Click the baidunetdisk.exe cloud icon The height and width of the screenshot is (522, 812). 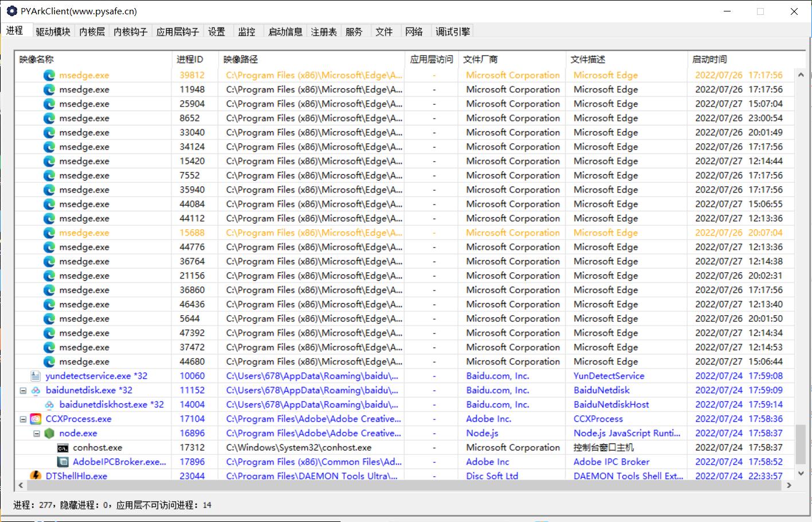coord(36,390)
